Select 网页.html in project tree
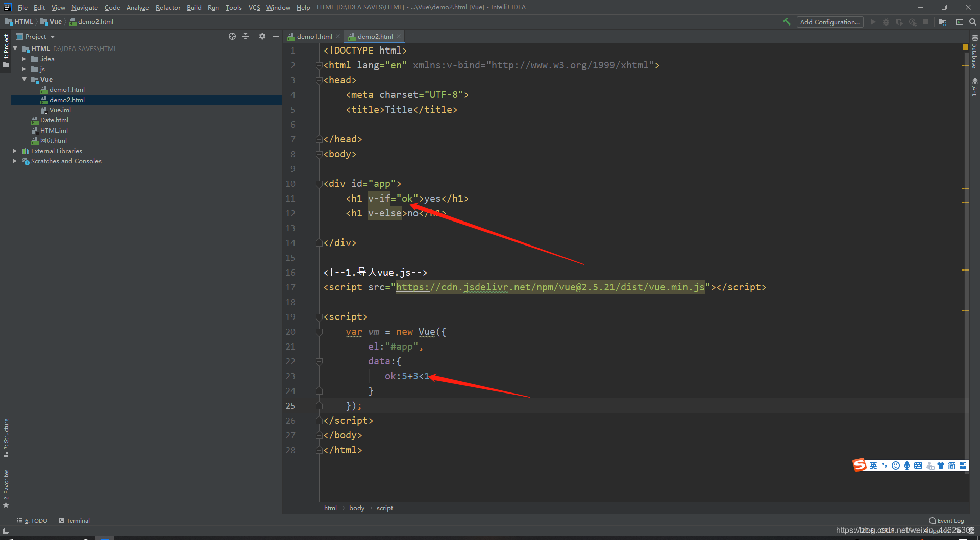 53,140
